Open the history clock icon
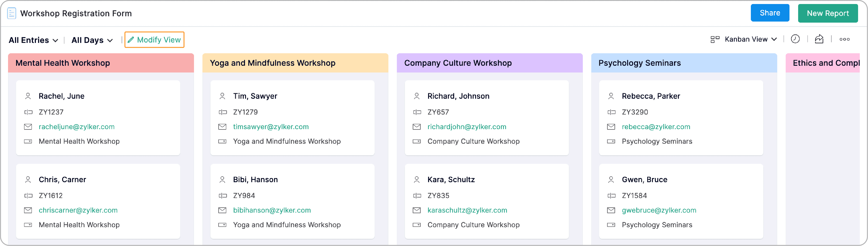Screen dimensions: 868x246 795,39
